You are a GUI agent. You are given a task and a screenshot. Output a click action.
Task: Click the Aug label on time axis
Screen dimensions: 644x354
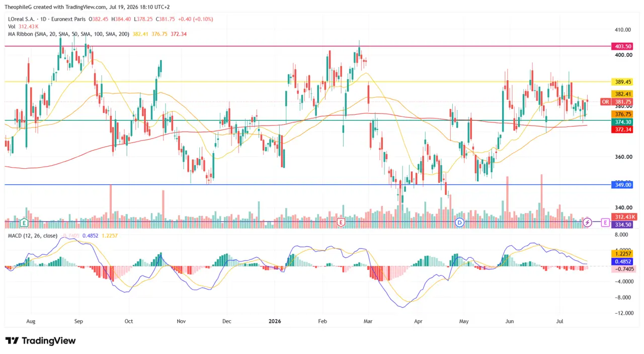(31, 321)
